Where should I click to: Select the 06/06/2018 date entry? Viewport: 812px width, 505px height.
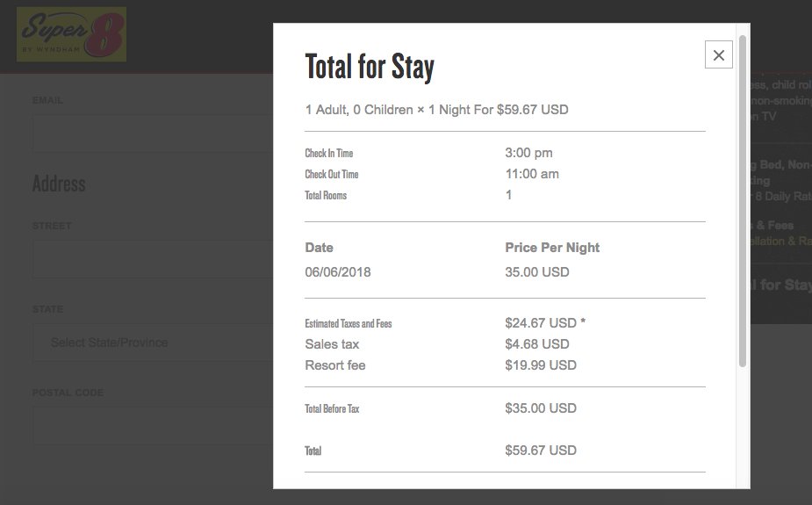(x=338, y=272)
